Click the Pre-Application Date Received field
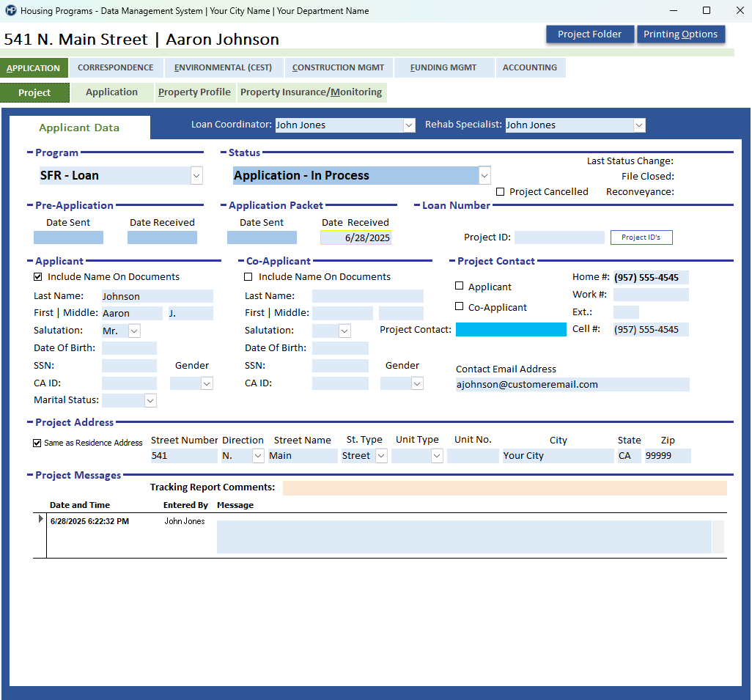752x700 pixels. [162, 237]
